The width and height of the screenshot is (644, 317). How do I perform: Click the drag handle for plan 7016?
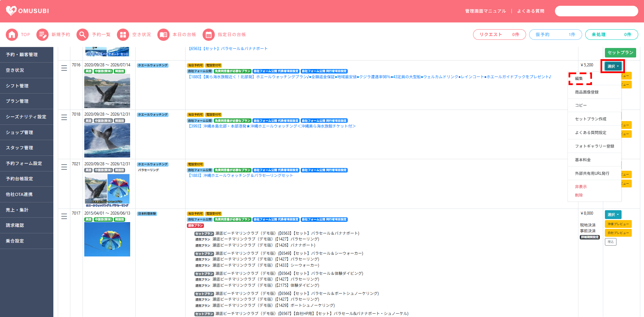64,68
